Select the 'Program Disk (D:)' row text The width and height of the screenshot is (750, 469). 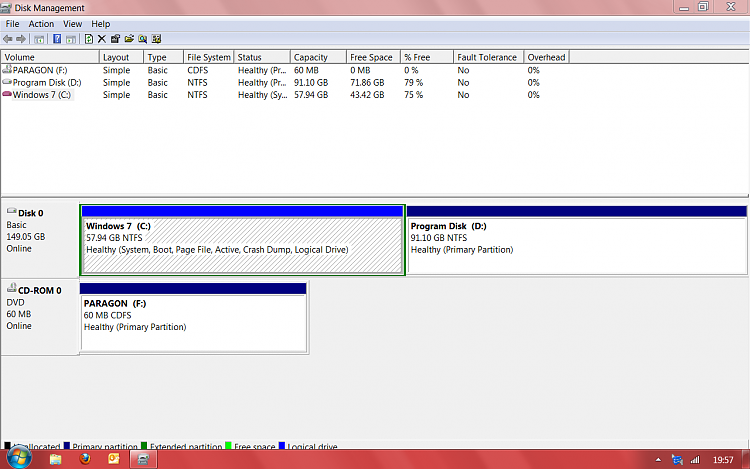point(47,83)
